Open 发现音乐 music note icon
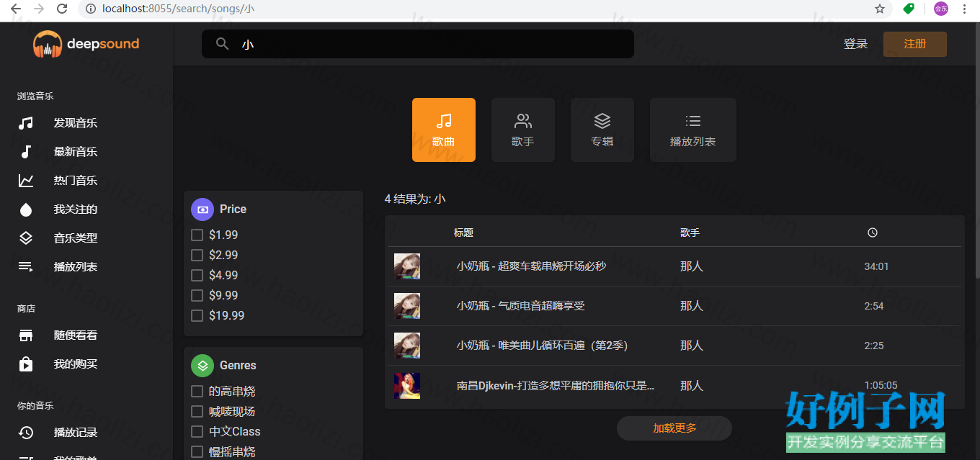The height and width of the screenshot is (460, 980). [x=26, y=123]
